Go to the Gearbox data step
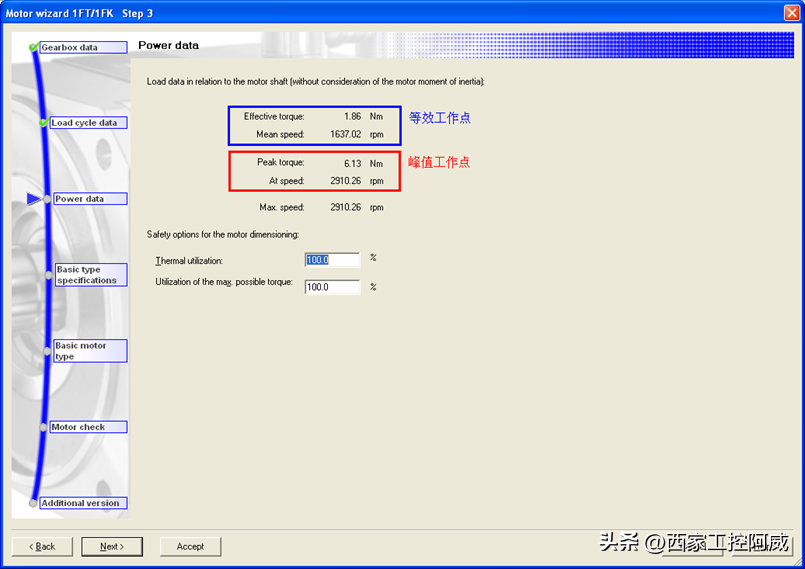 point(83,47)
